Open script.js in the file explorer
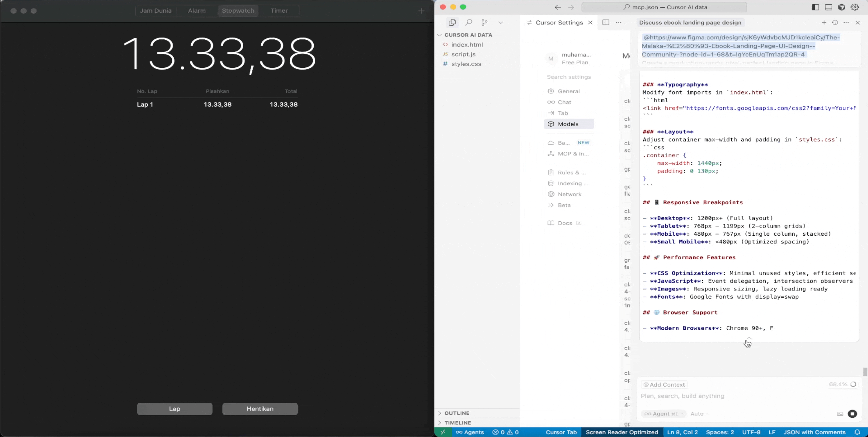868x437 pixels. pyautogui.click(x=463, y=54)
